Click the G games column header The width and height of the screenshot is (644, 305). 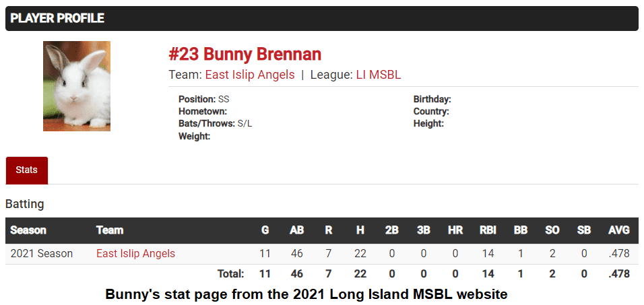click(265, 230)
